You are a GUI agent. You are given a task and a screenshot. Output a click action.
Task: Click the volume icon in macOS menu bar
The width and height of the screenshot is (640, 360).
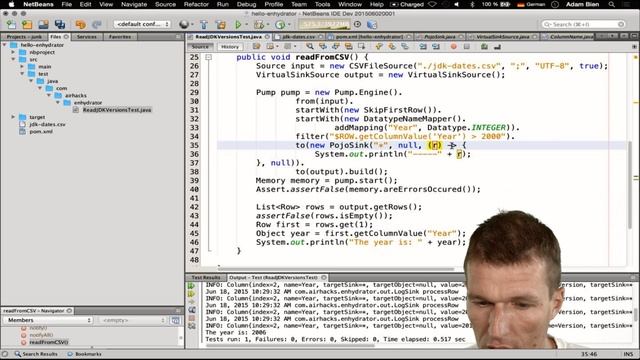(x=456, y=4)
